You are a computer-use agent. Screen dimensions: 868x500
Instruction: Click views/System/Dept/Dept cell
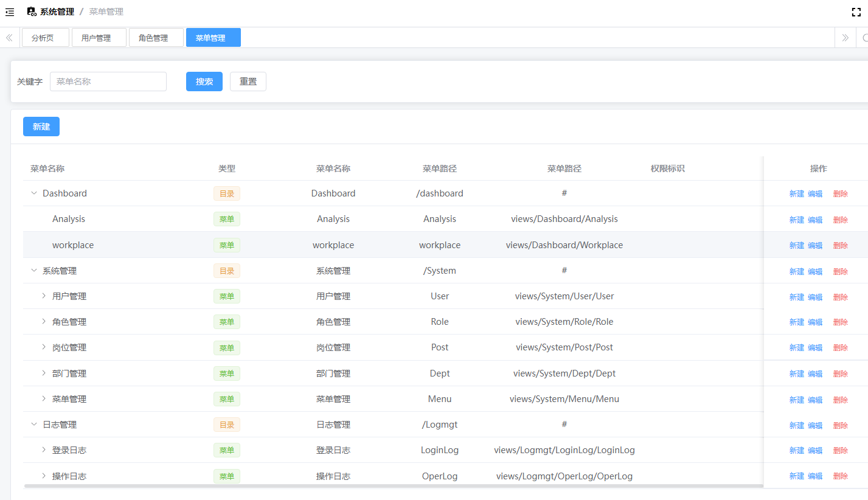564,373
